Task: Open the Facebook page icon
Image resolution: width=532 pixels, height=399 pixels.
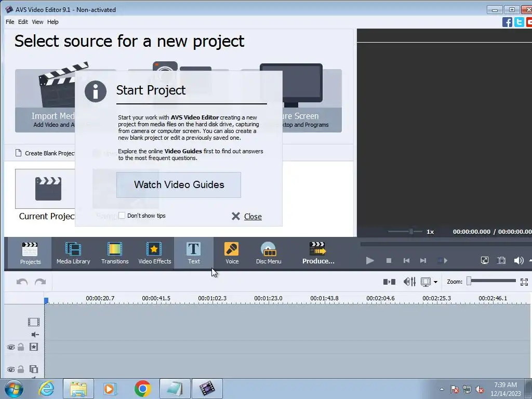Action: (507, 22)
